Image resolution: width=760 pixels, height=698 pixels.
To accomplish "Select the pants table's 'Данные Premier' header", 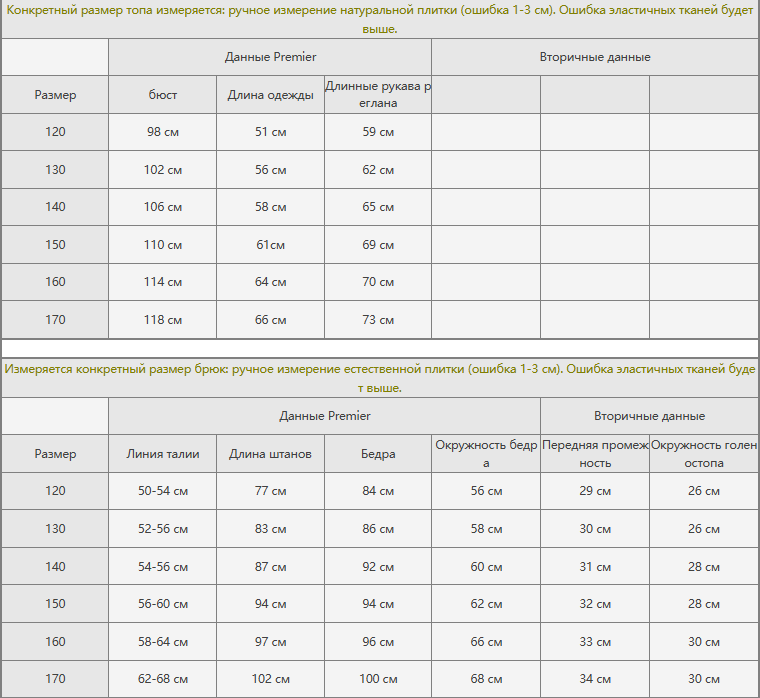I will (324, 416).
